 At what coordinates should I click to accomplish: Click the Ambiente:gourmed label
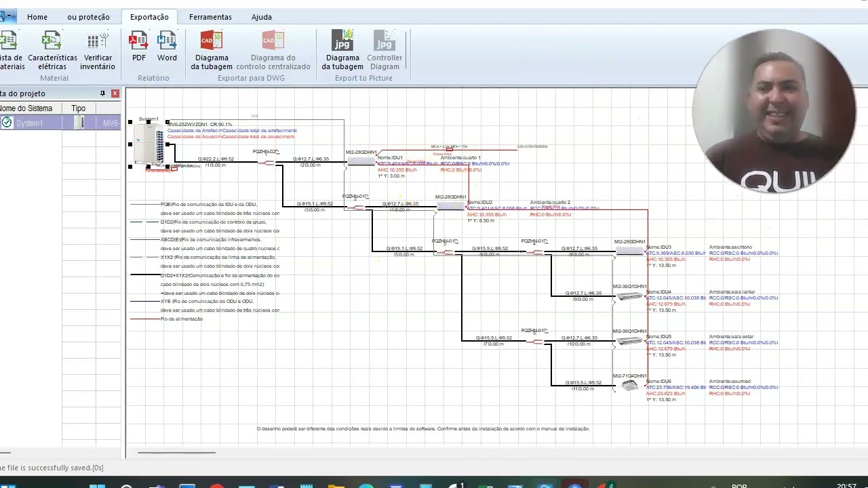[730, 381]
